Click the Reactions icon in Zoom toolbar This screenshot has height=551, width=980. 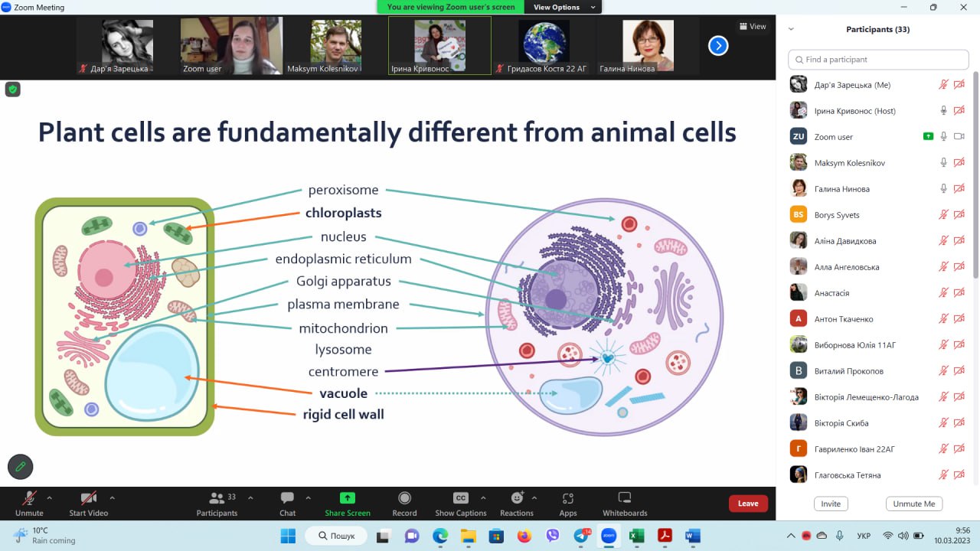point(517,498)
